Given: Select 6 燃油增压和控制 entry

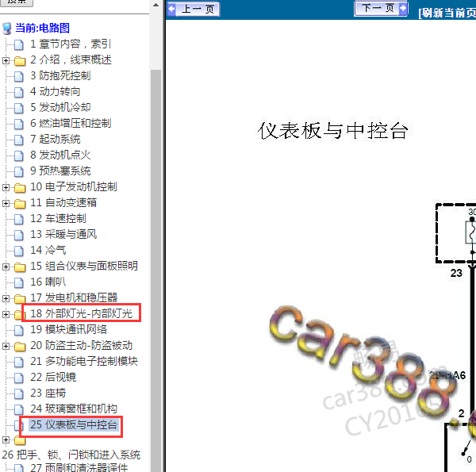Looking at the screenshot, I should point(71,123).
